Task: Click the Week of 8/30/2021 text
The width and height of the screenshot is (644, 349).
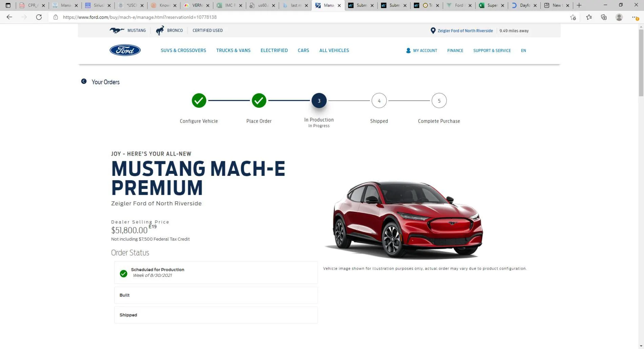Action: point(152,275)
